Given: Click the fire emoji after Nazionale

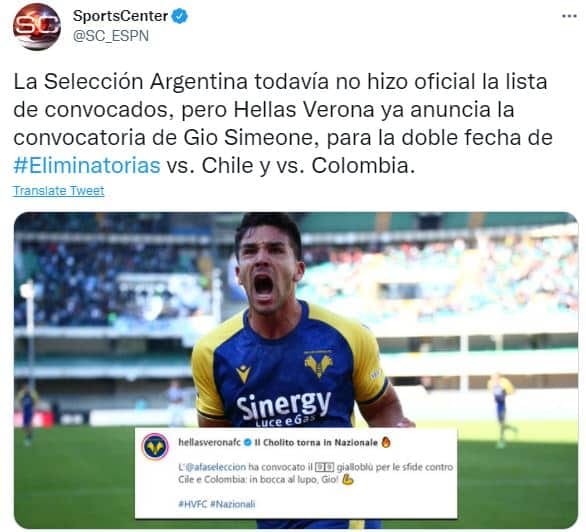Looking at the screenshot, I should [x=386, y=442].
